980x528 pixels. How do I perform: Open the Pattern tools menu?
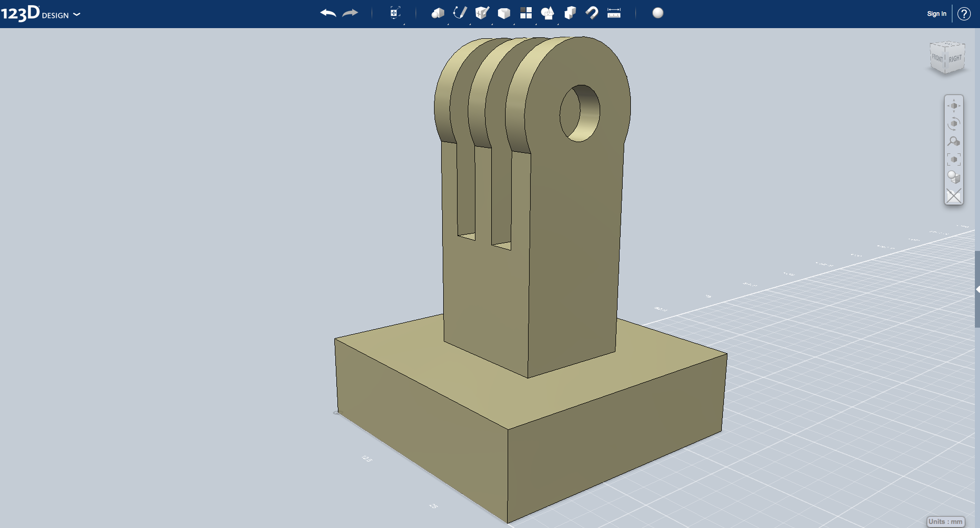[526, 13]
